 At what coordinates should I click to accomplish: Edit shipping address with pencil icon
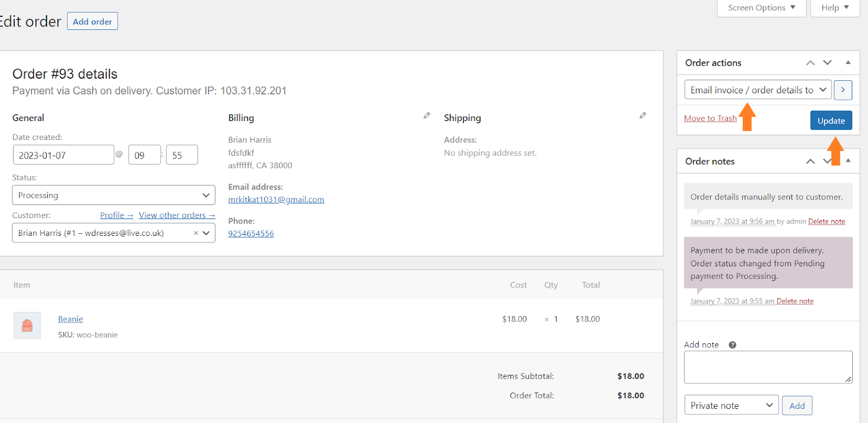pyautogui.click(x=643, y=116)
